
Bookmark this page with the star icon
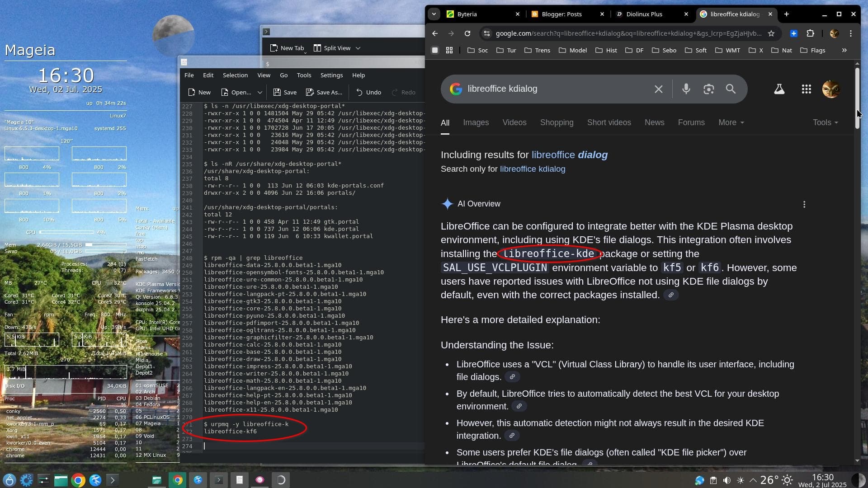click(771, 33)
